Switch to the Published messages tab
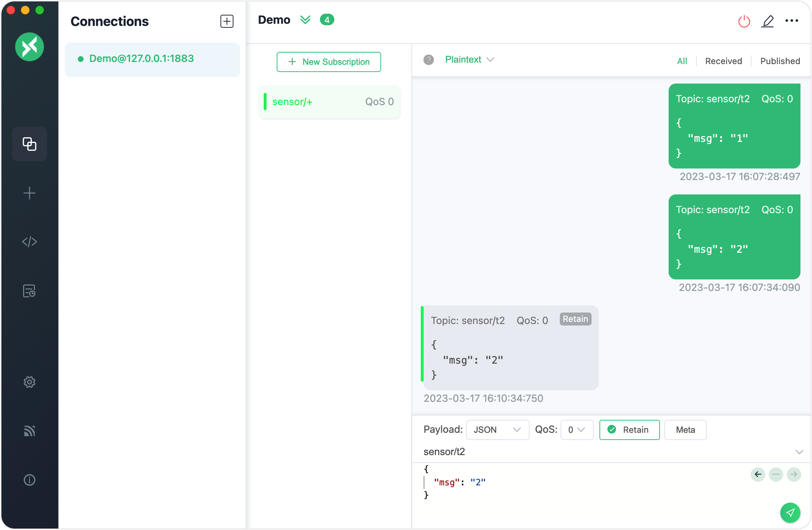 (780, 61)
